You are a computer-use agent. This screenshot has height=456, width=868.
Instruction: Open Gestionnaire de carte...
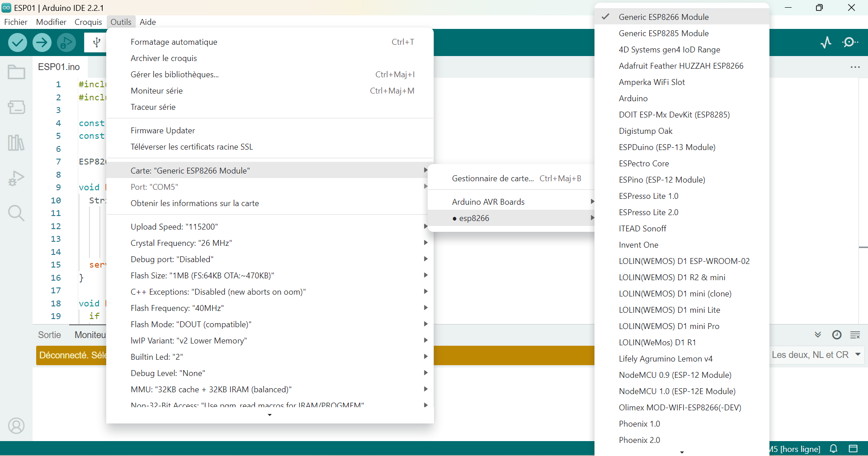click(511, 179)
